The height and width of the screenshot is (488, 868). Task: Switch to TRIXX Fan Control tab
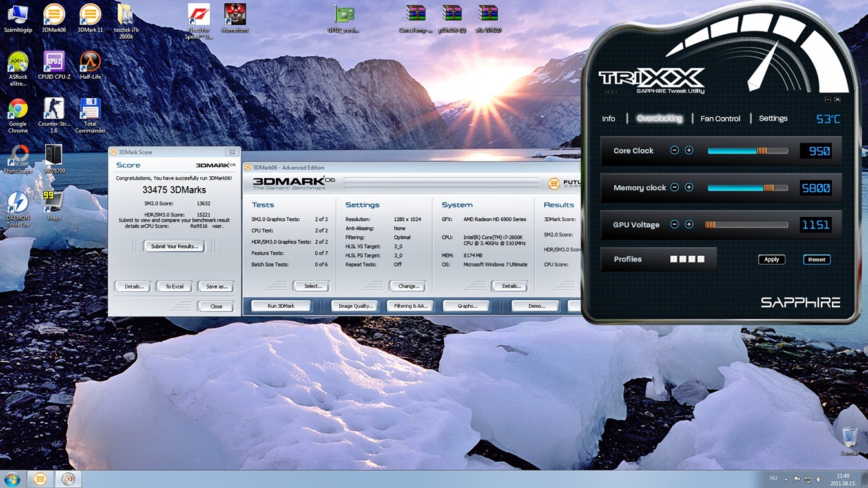720,119
